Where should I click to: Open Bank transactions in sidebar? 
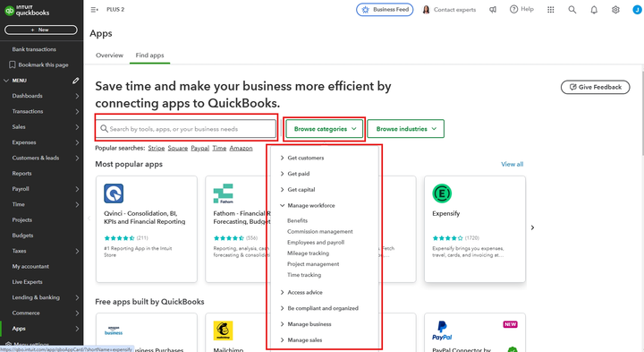click(x=34, y=49)
